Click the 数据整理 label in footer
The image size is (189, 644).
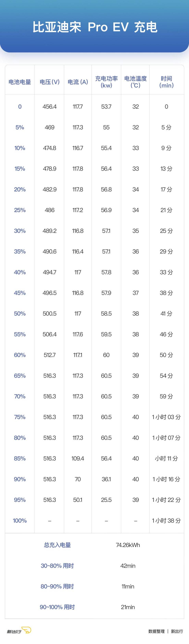coord(157,631)
